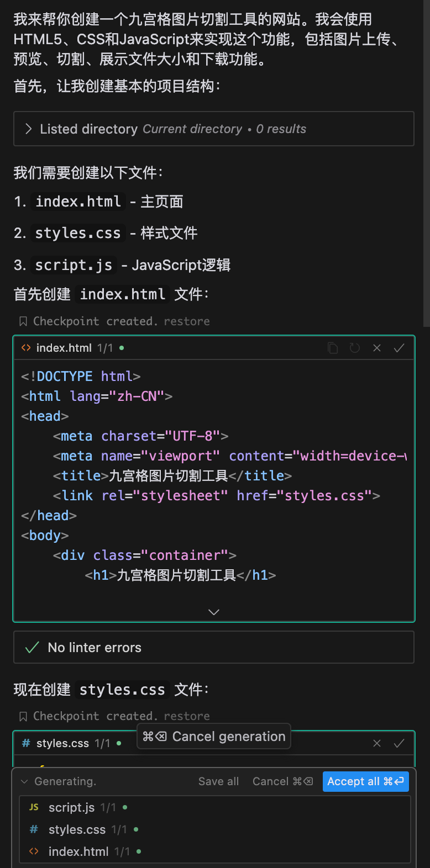This screenshot has width=430, height=868.
Task: Reject index.html changes with the X icon
Action: tap(377, 348)
